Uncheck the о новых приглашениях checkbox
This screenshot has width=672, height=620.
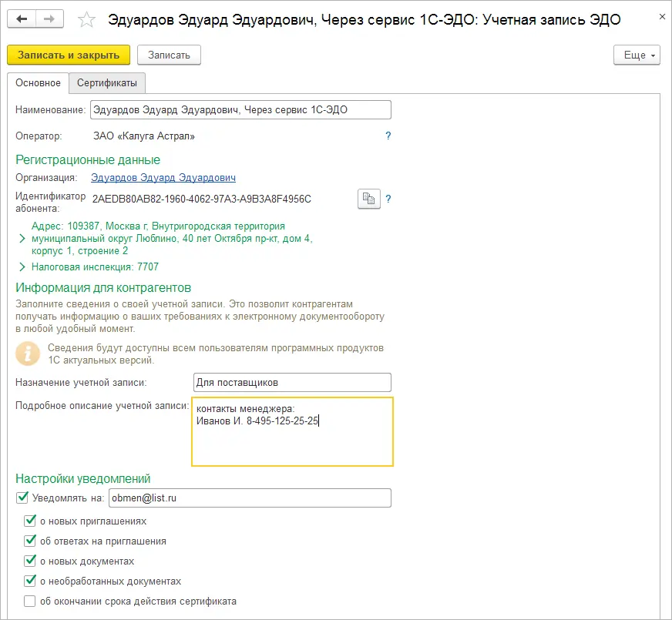[29, 521]
